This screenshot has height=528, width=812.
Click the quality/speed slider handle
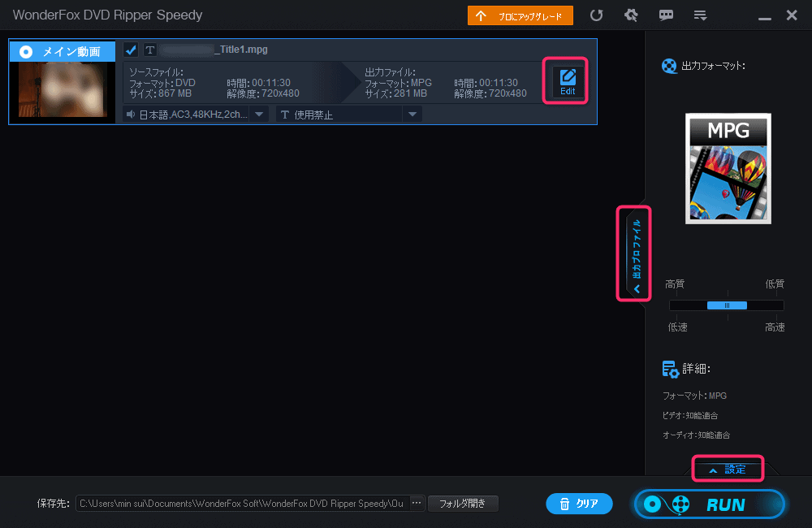[x=727, y=305]
